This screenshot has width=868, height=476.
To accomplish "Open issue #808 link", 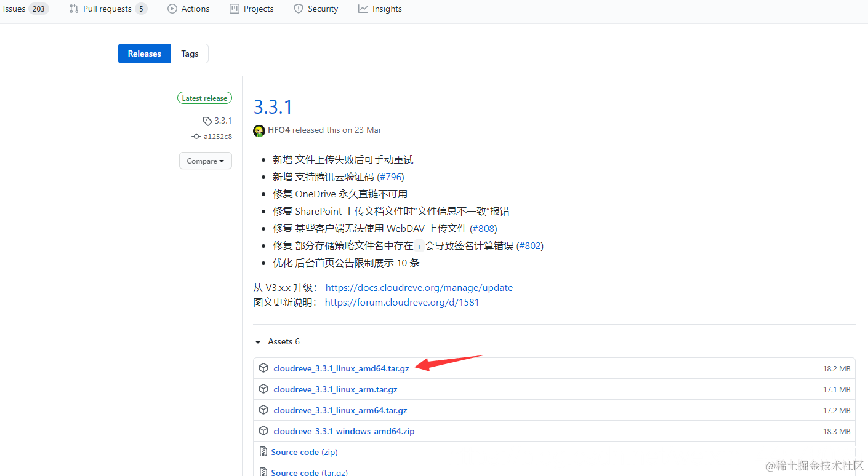I will (x=483, y=228).
